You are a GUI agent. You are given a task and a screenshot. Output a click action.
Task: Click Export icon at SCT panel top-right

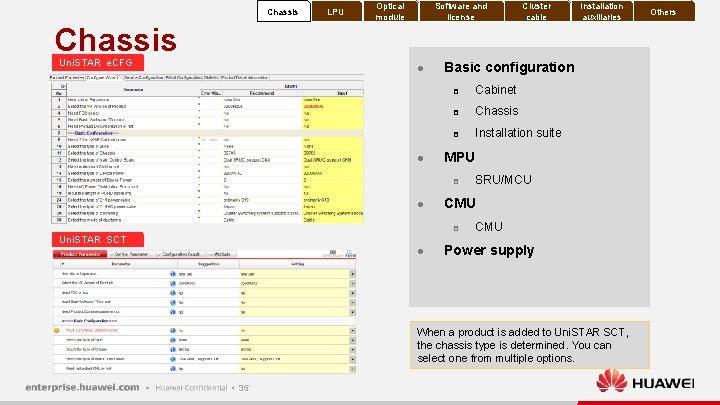(350, 253)
